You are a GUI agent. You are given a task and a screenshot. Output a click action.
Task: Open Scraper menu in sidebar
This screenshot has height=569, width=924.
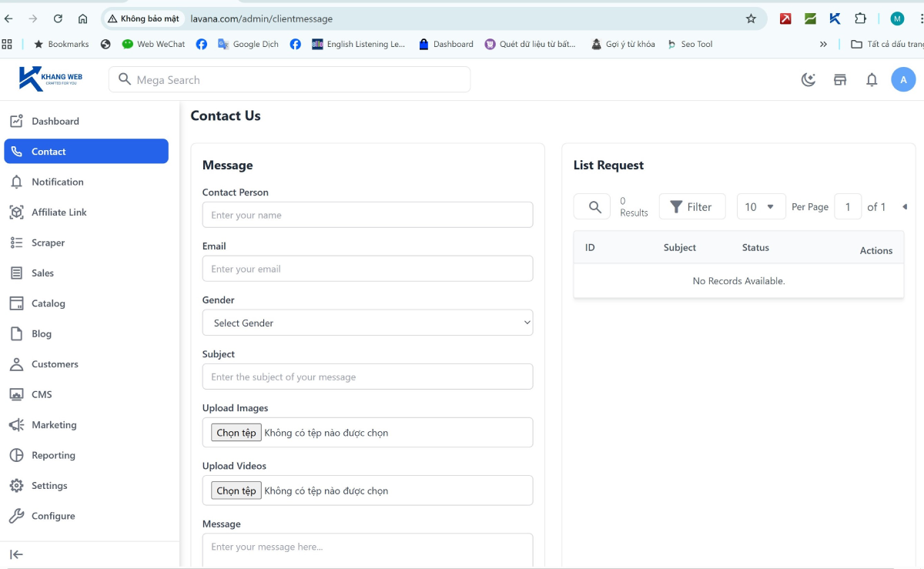pos(48,243)
